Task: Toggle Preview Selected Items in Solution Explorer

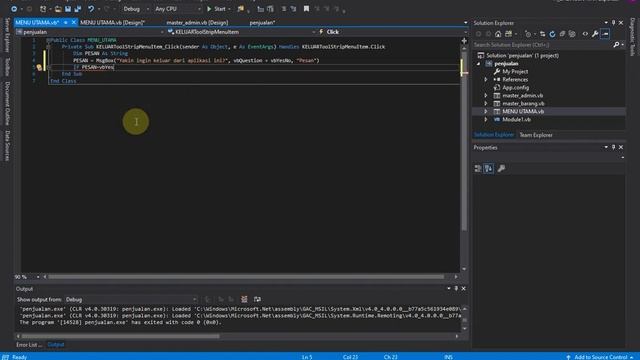Action: click(x=605, y=34)
